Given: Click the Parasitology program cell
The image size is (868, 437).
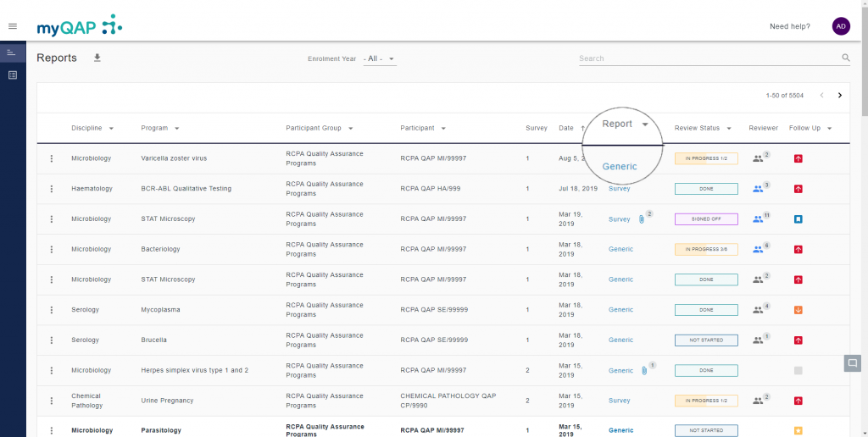Looking at the screenshot, I should tap(161, 430).
